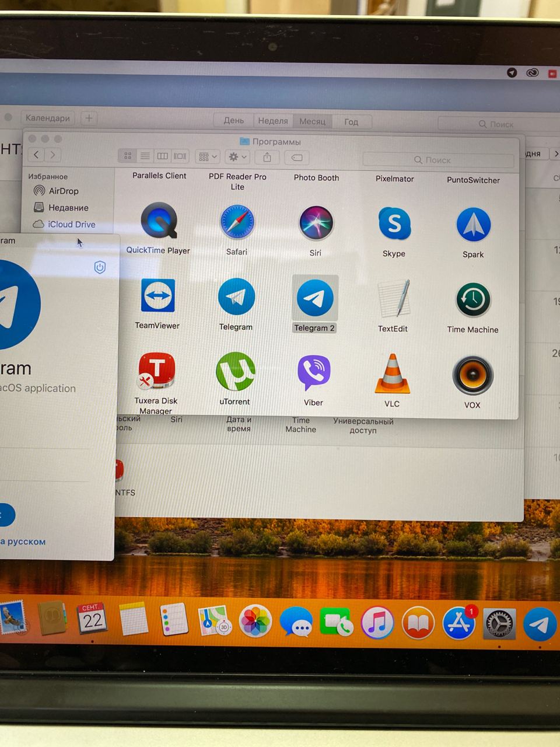Click Finder forward navigation arrow
The height and width of the screenshot is (747, 560).
[53, 155]
